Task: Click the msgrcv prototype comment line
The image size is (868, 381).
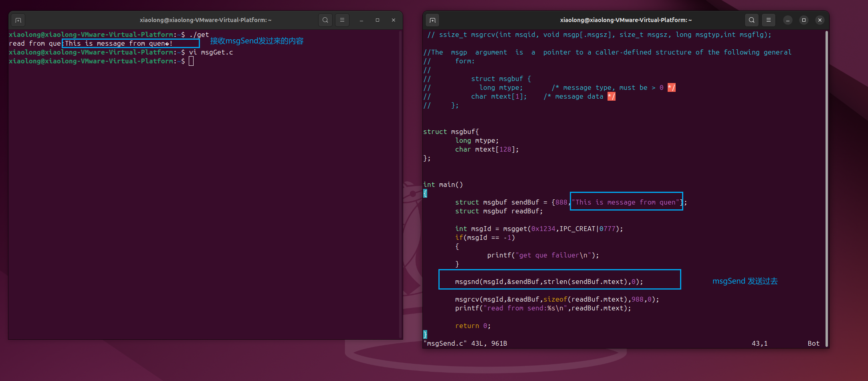Action: [599, 35]
